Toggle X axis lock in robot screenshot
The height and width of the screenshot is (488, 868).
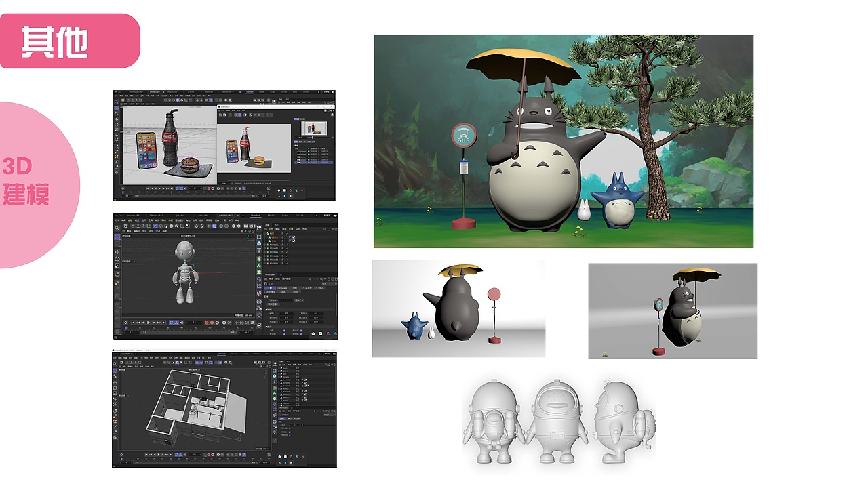coord(133,226)
